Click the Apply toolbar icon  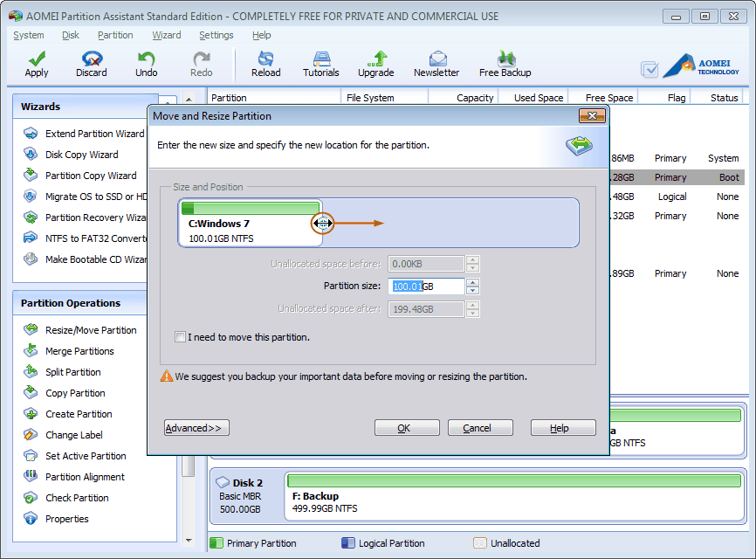pos(36,63)
